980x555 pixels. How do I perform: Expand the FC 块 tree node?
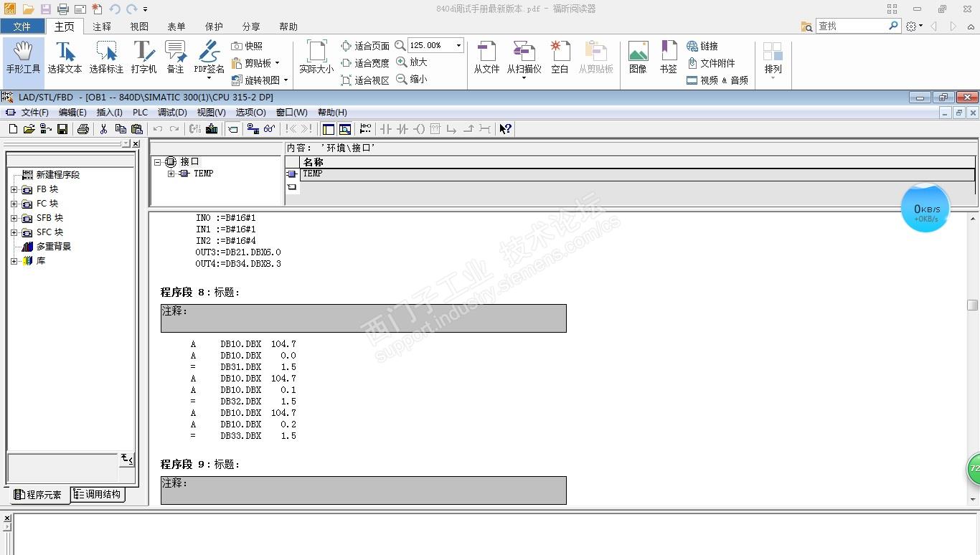click(x=14, y=204)
